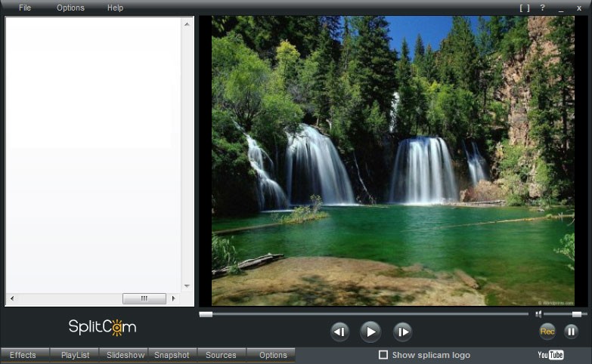Open help with the question mark icon
592x364 pixels.
[x=543, y=8]
